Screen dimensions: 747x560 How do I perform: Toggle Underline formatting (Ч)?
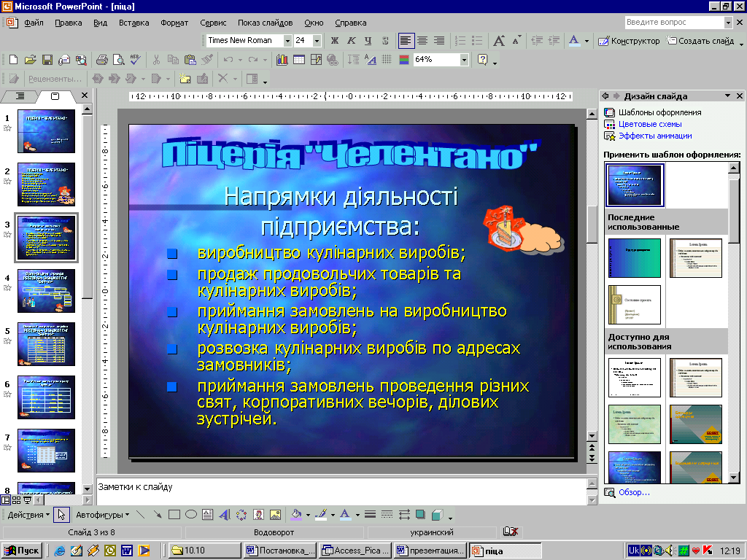click(368, 41)
